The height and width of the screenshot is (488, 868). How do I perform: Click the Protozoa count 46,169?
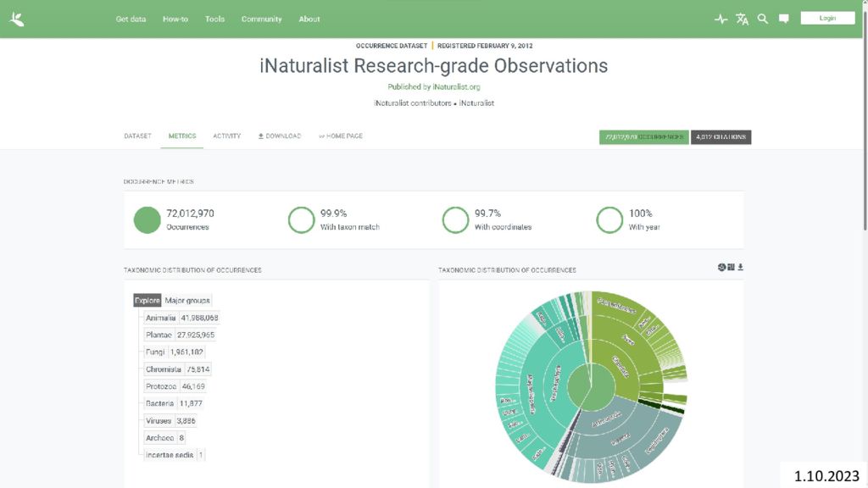pyautogui.click(x=193, y=386)
